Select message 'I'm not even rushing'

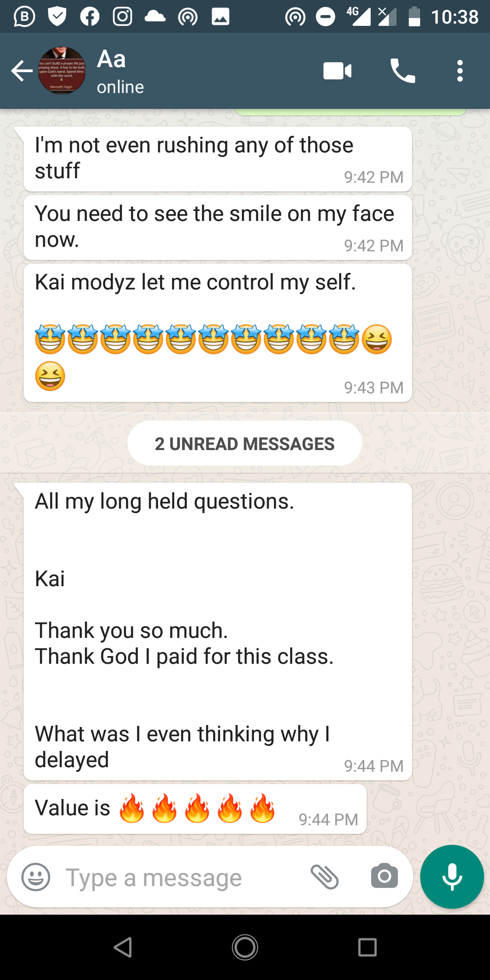218,159
